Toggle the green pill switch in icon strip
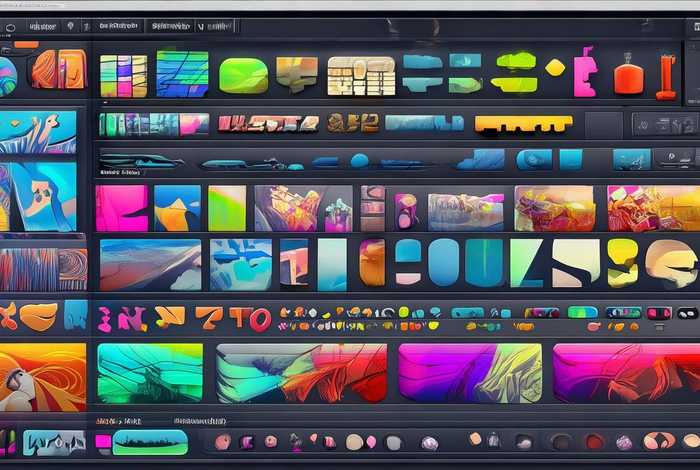Screen dimensions: 700x470 pyautogui.click(x=582, y=312)
